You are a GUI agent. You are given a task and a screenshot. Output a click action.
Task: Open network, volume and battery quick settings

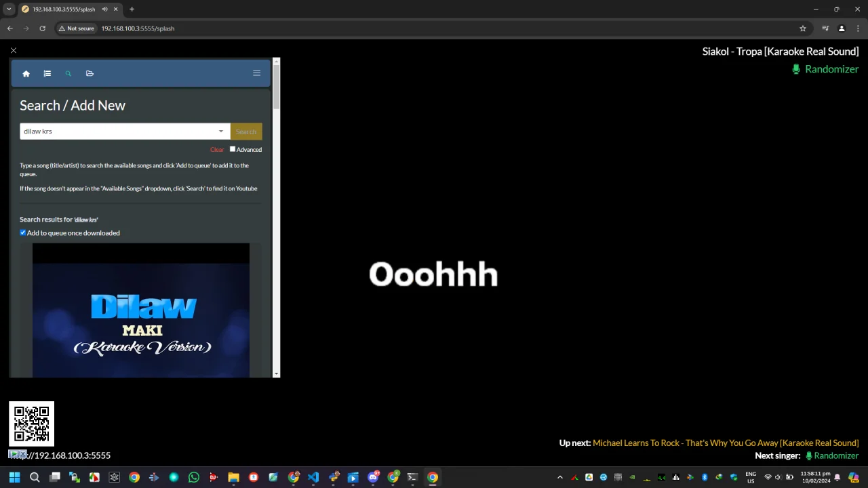pyautogui.click(x=778, y=477)
